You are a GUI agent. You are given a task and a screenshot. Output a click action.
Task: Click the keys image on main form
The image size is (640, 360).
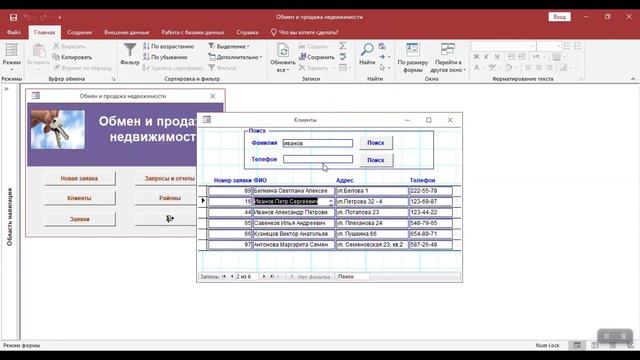[x=58, y=129]
